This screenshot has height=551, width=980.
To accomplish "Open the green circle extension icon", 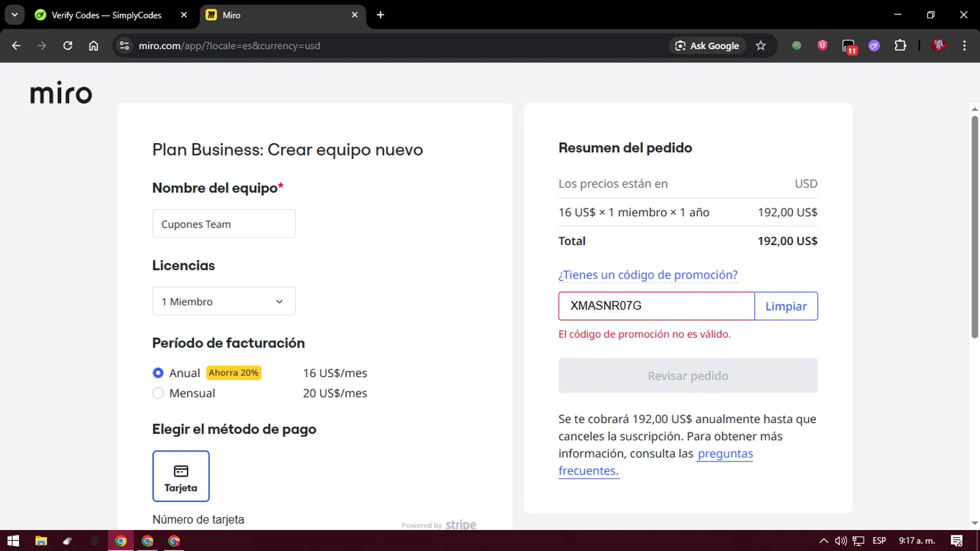I will click(796, 46).
